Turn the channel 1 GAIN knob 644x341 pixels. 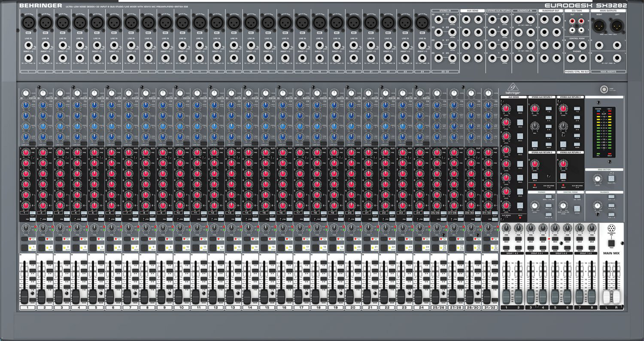26,93
